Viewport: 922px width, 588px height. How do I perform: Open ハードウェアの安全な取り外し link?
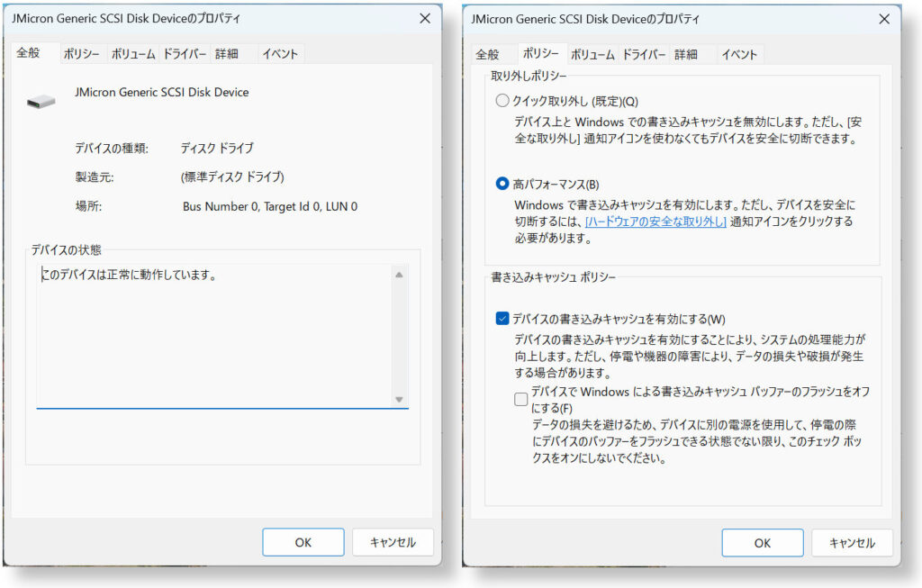655,222
